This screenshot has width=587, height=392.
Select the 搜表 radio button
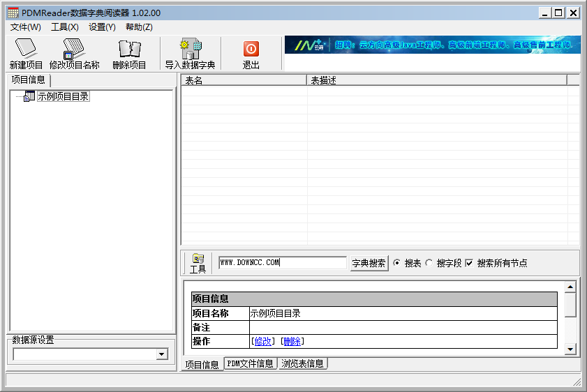(397, 263)
